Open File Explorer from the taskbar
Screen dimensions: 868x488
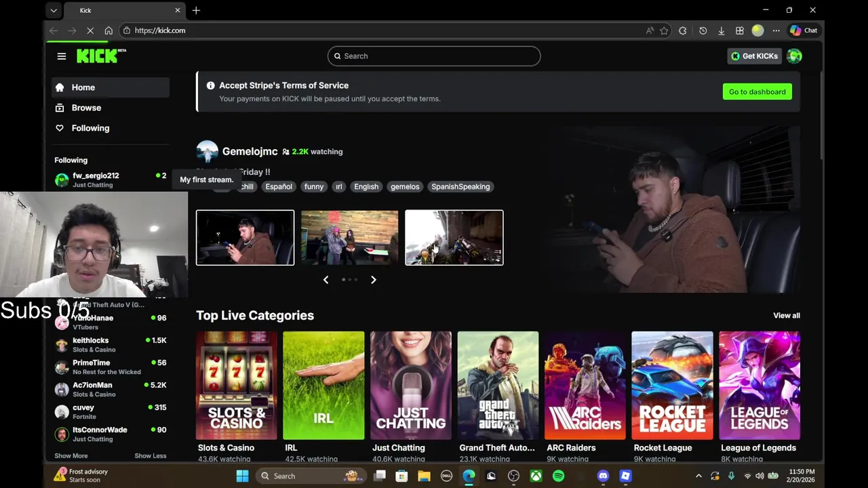(x=424, y=476)
